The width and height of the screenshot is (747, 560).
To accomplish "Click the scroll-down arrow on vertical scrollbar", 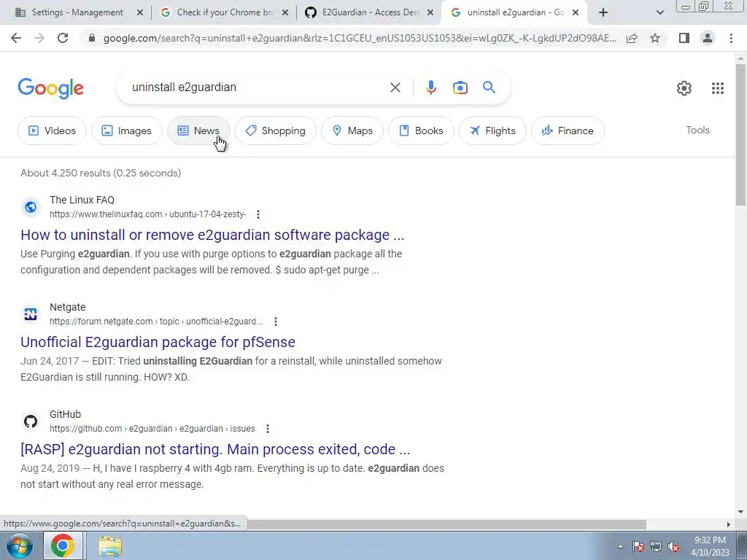I will click(x=741, y=511).
